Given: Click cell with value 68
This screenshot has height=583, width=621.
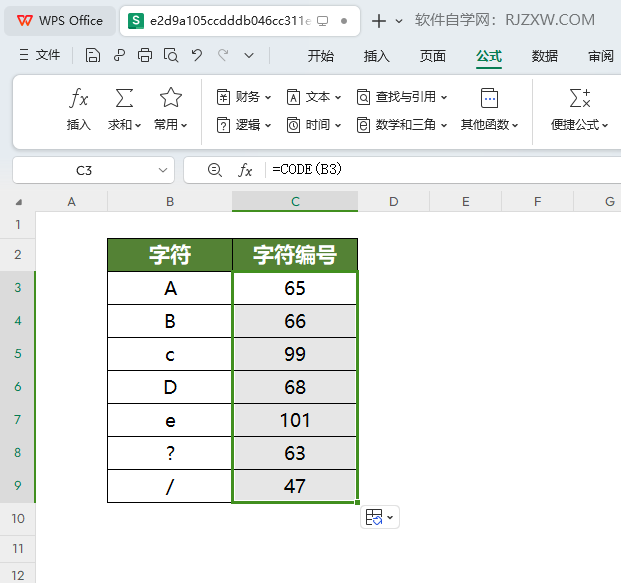Looking at the screenshot, I should point(295,387).
